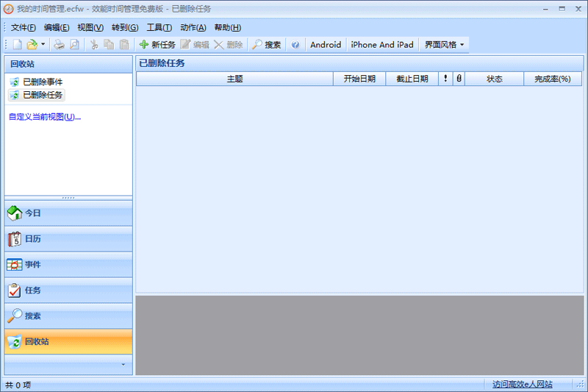Open the 界面风格 style dropdown
Image resolution: width=588 pixels, height=392 pixels.
click(444, 45)
